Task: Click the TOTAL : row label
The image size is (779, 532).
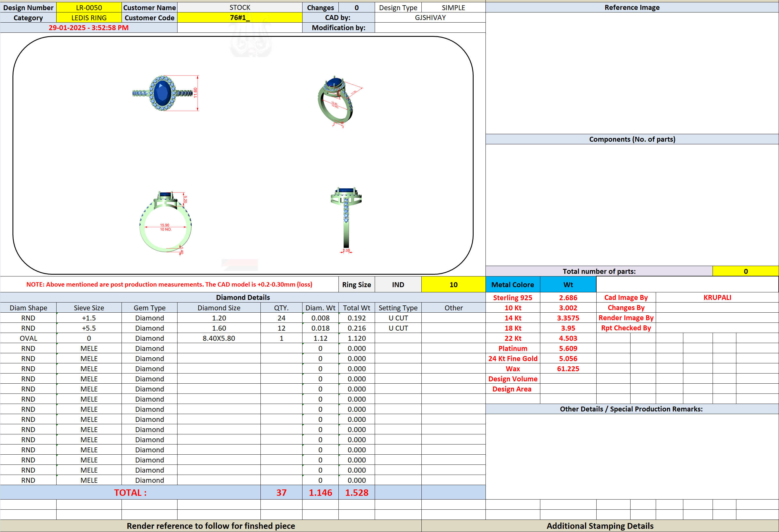Action: click(130, 493)
